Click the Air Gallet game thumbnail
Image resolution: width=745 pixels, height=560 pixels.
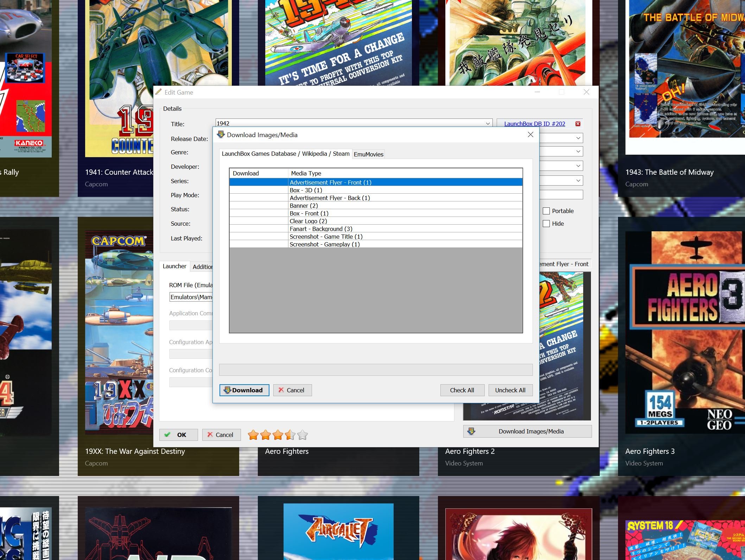coord(338,532)
